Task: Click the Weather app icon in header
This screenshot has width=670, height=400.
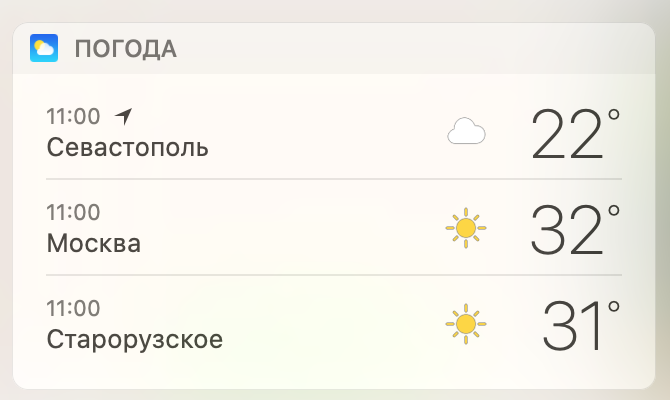Action: (x=45, y=48)
